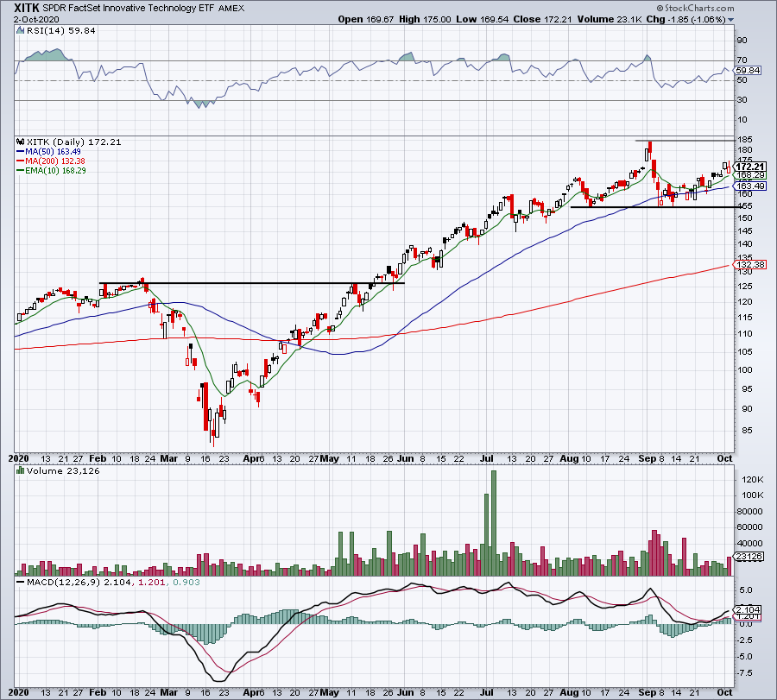Click the Volume panel legend icon

click(x=21, y=470)
